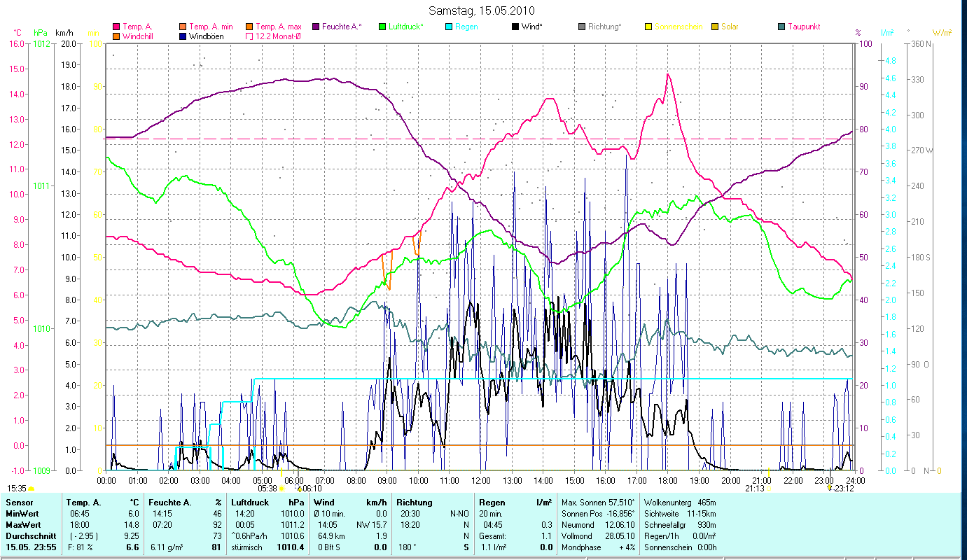The image size is (967, 560).
Task: Click the Solar legend square
Action: click(715, 27)
